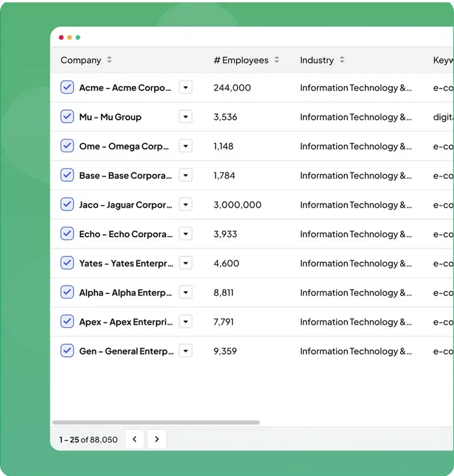Image resolution: width=454 pixels, height=476 pixels.
Task: Sort table by Company column
Action: coord(109,60)
